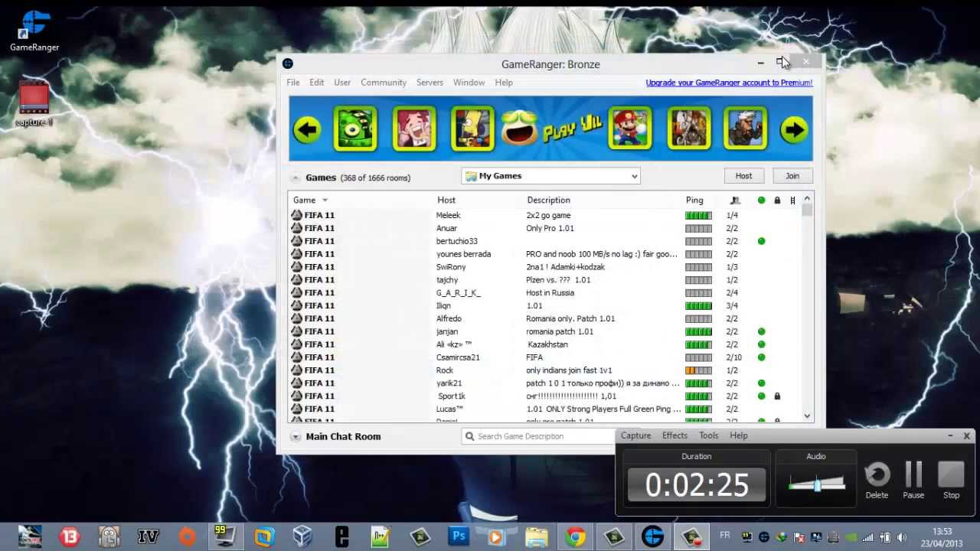Open the green monster game thumbnail
The image size is (980, 551).
(x=355, y=129)
